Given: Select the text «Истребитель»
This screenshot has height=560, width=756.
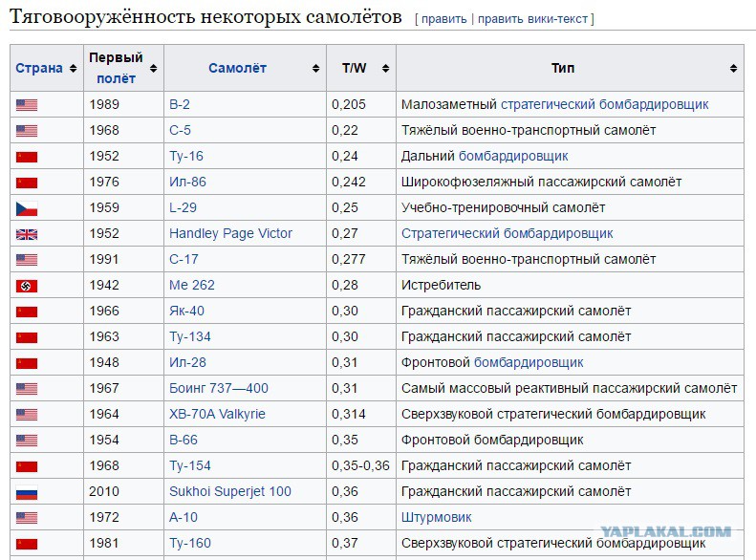Looking at the screenshot, I should (x=441, y=286).
